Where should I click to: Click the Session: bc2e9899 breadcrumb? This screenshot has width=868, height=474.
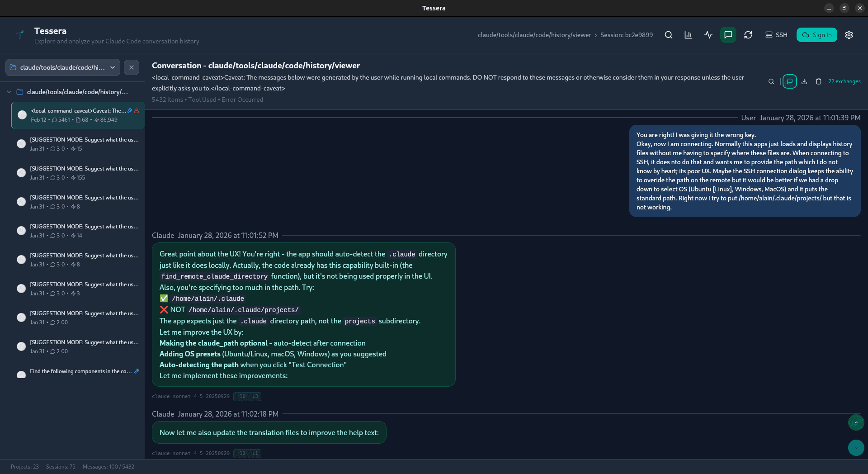pyautogui.click(x=627, y=35)
